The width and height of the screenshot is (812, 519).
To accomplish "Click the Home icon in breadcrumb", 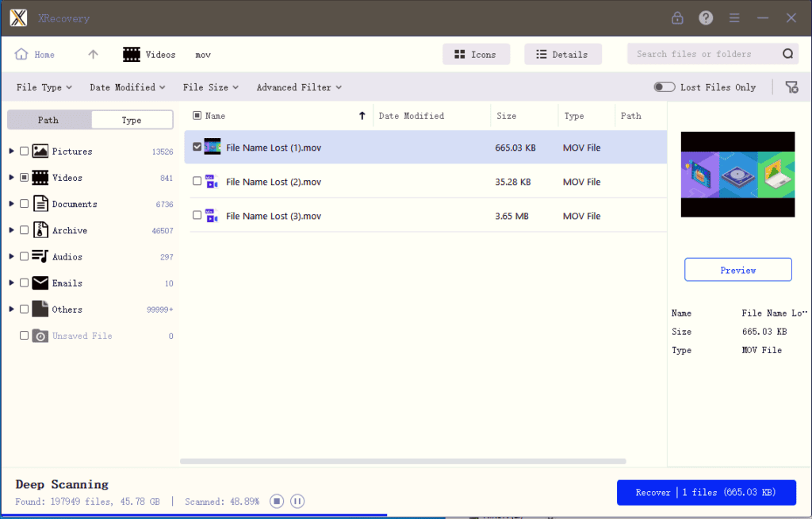I will click(x=22, y=55).
